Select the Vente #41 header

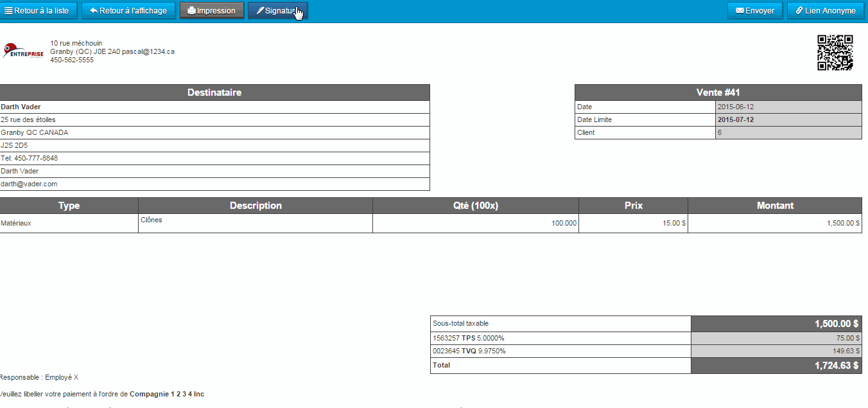point(718,93)
